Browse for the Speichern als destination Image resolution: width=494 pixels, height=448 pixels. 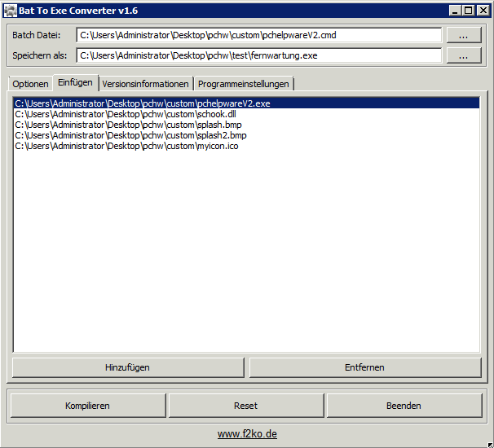point(463,55)
